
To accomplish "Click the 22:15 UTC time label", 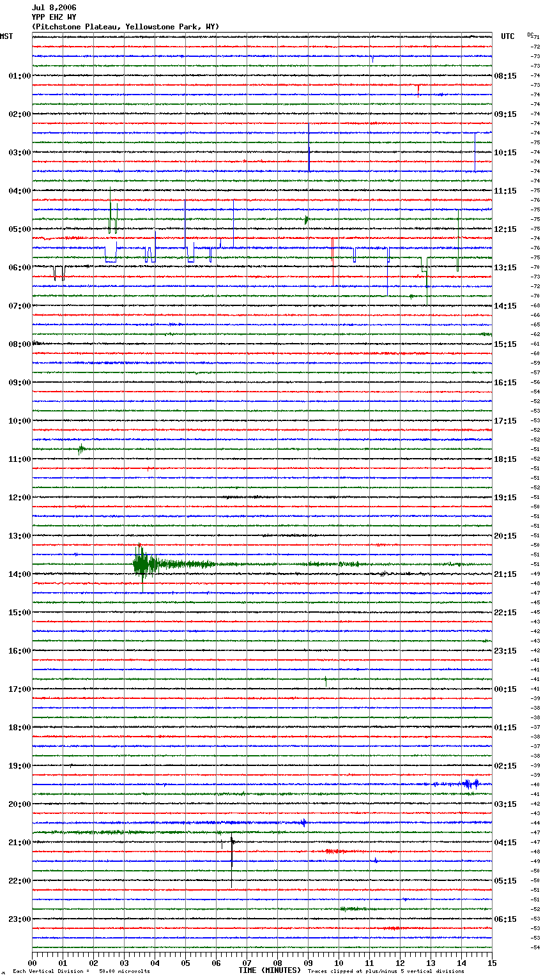I will (x=505, y=613).
